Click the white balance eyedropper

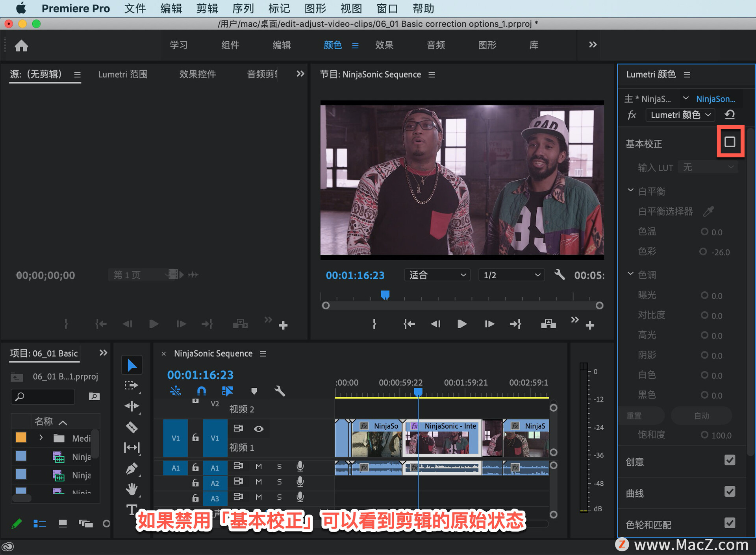click(708, 211)
